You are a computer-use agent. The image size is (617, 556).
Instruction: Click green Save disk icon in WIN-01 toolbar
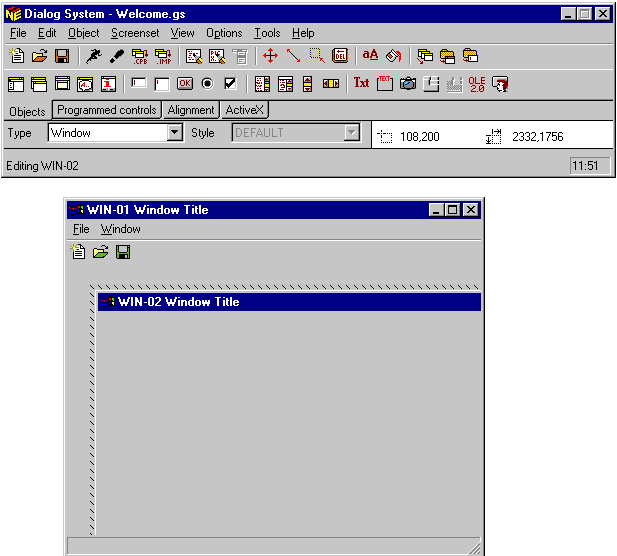pyautogui.click(x=123, y=252)
